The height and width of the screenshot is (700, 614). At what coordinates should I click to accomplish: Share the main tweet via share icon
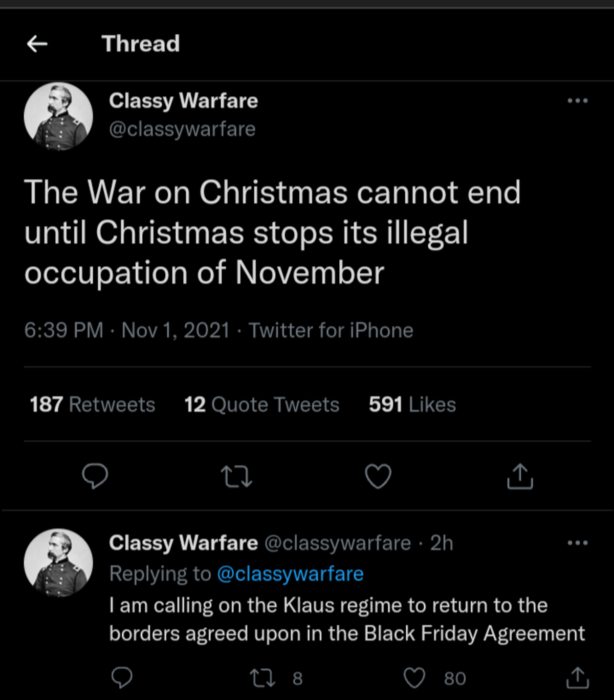520,476
